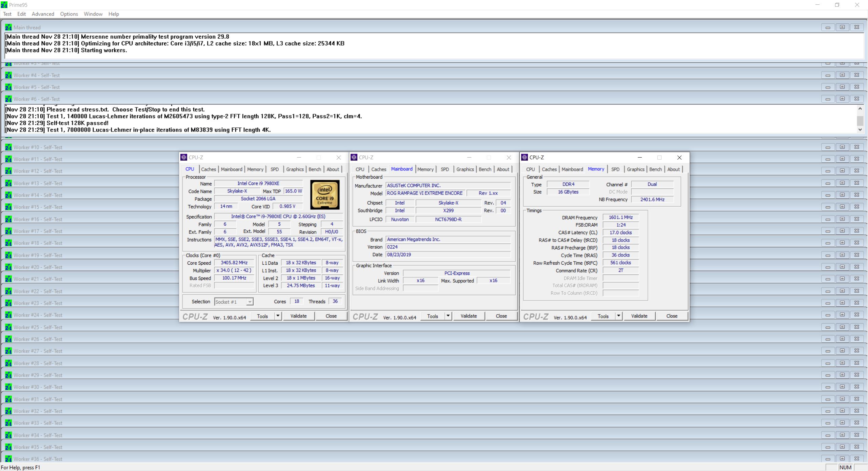Maximize the Worker #12 child window
Image resolution: width=868 pixels, height=471 pixels.
coord(842,171)
